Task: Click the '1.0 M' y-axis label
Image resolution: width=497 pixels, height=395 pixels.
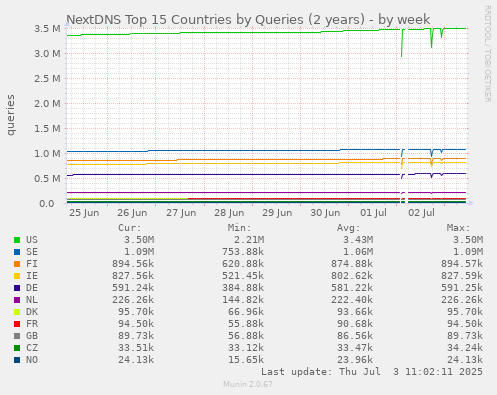Action: pos(47,154)
